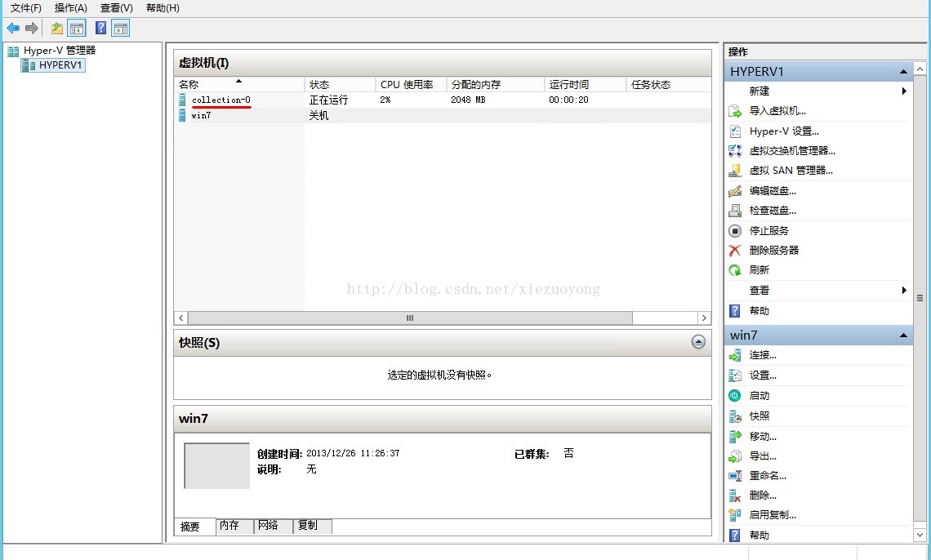This screenshot has height=560, width=931.
Task: Click the 删除 icon under win7
Action: [735, 496]
